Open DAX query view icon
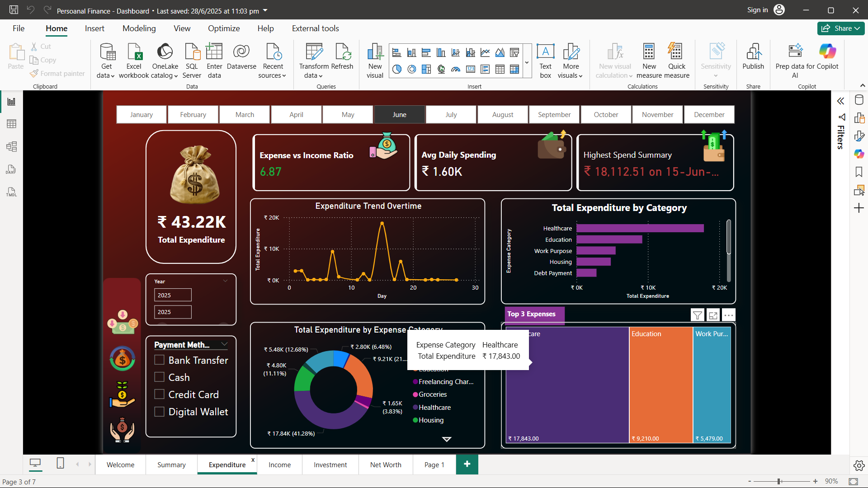The width and height of the screenshot is (868, 488). pyautogui.click(x=11, y=169)
